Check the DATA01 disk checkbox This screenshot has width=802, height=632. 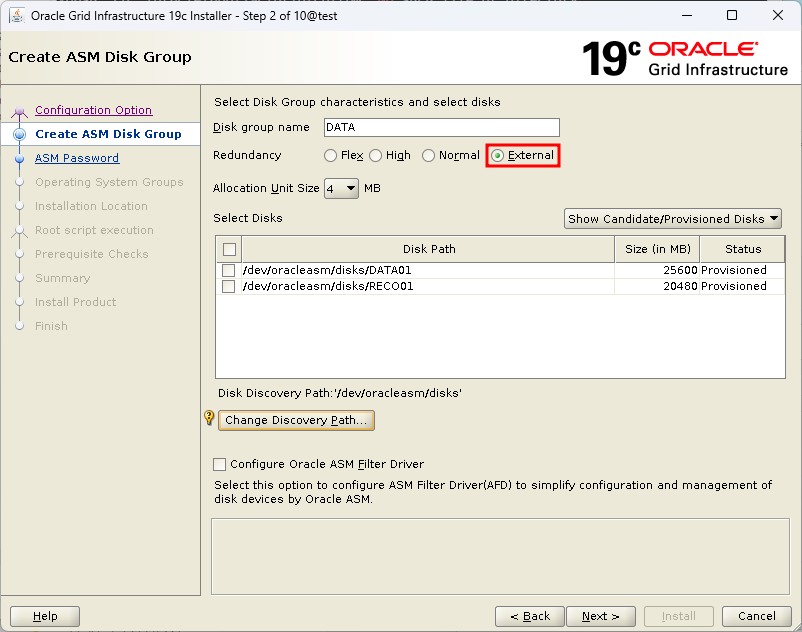coord(229,270)
